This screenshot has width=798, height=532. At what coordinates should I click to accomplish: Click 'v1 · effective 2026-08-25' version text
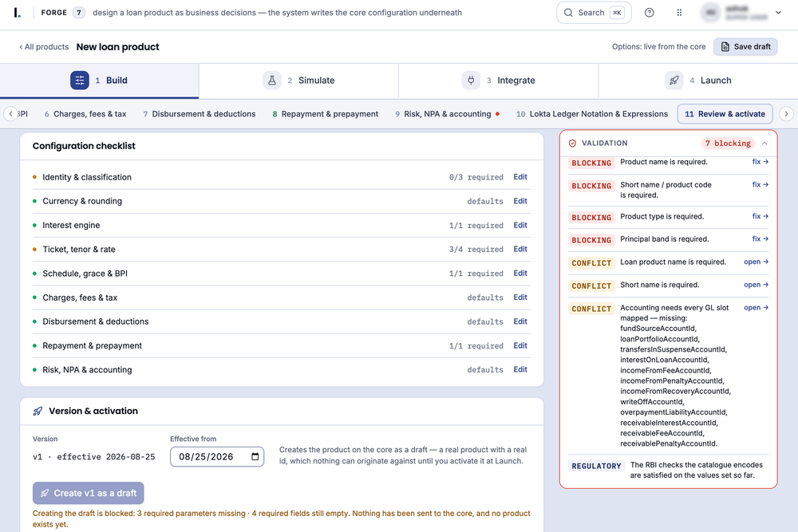[93, 457]
